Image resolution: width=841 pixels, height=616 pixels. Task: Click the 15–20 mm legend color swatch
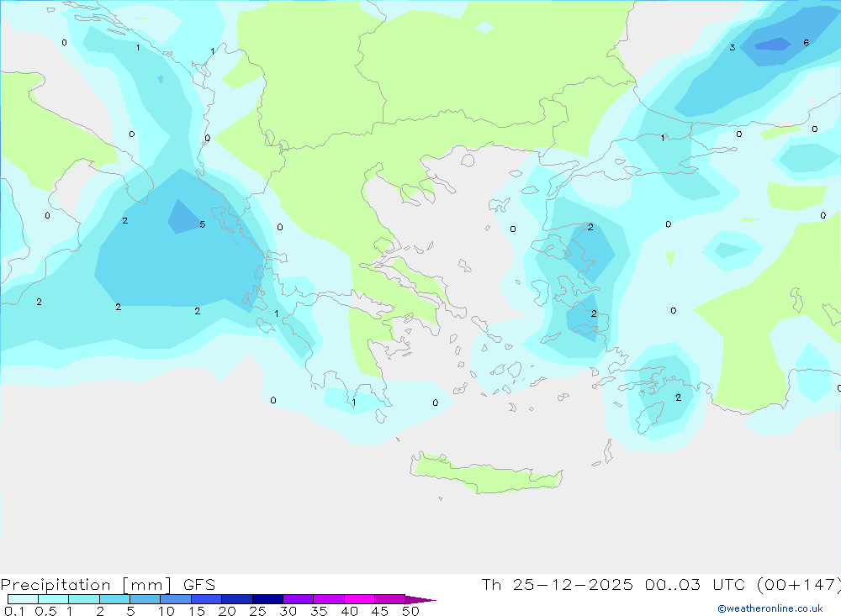(206, 599)
